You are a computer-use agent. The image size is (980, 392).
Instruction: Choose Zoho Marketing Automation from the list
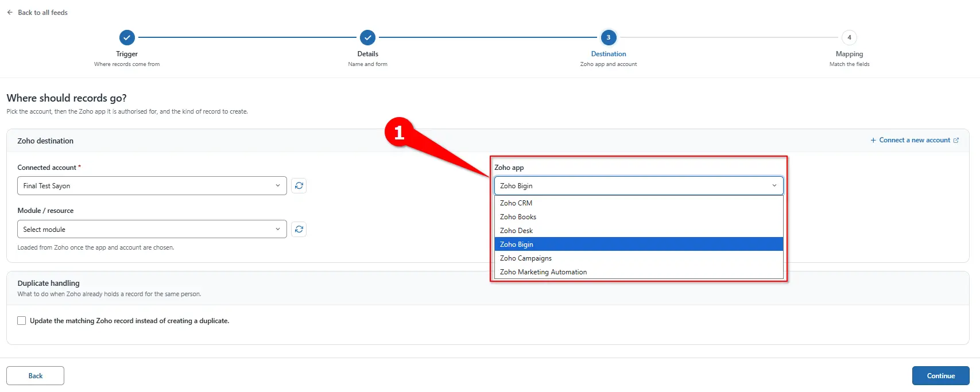tap(638, 272)
